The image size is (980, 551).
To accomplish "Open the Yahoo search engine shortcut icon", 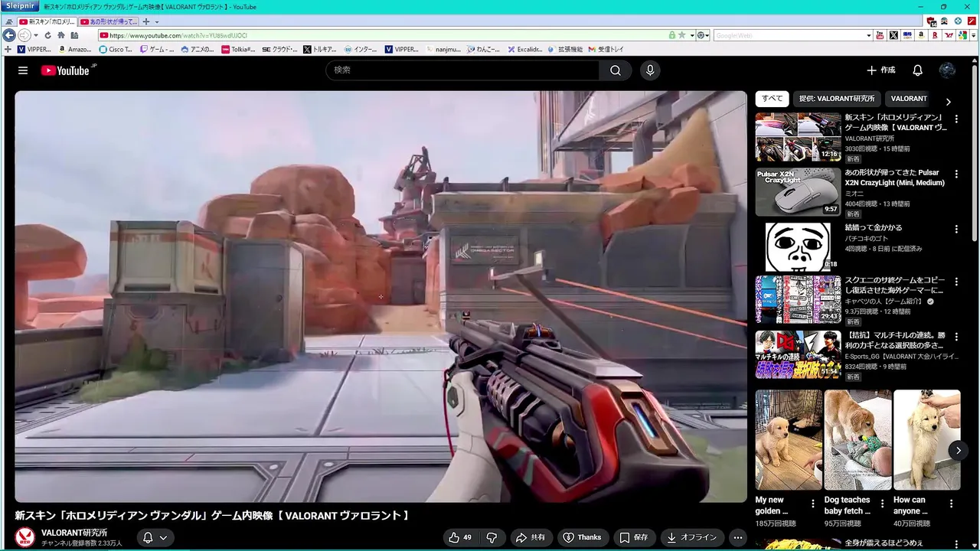I will click(x=949, y=35).
